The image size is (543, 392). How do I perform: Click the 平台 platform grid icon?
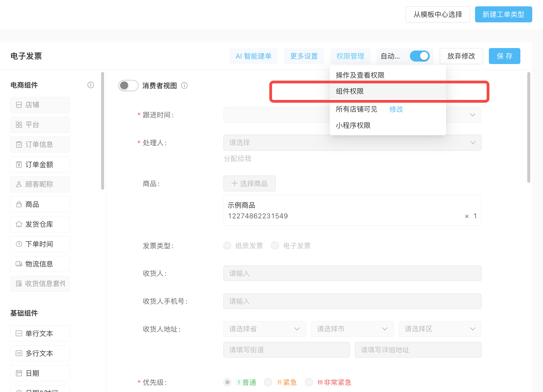[19, 125]
